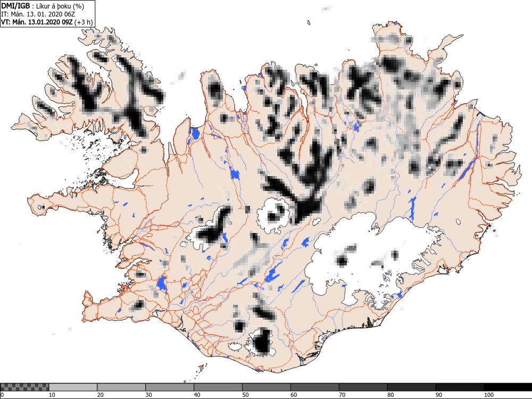Click the legend label '10'
532x399 pixels.
point(52,395)
